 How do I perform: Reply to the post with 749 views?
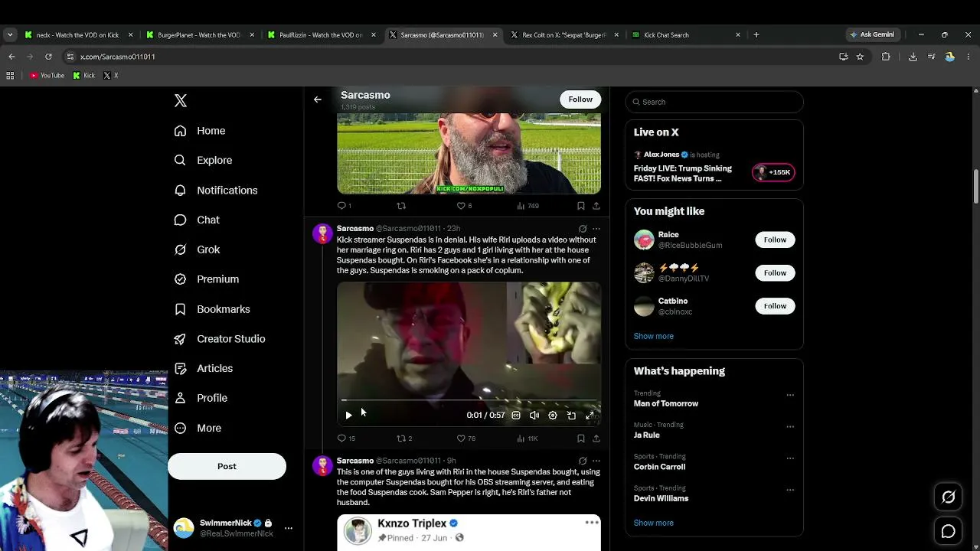click(x=344, y=206)
